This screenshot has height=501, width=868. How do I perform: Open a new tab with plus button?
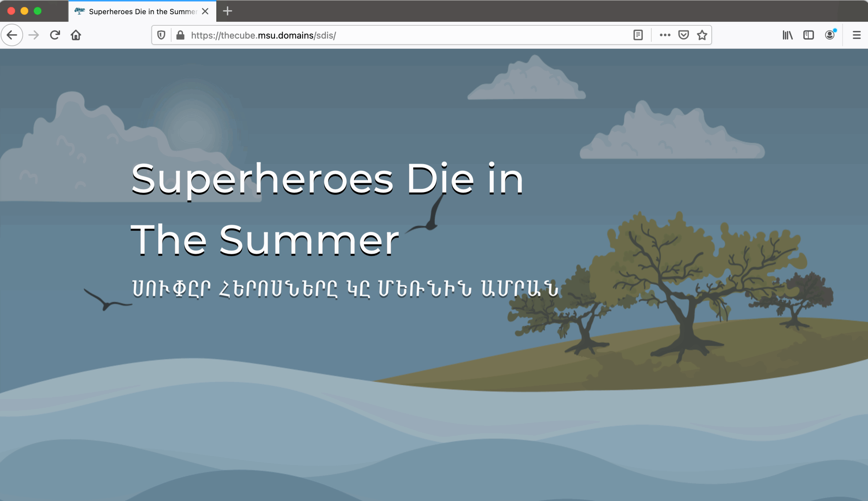[x=228, y=11]
